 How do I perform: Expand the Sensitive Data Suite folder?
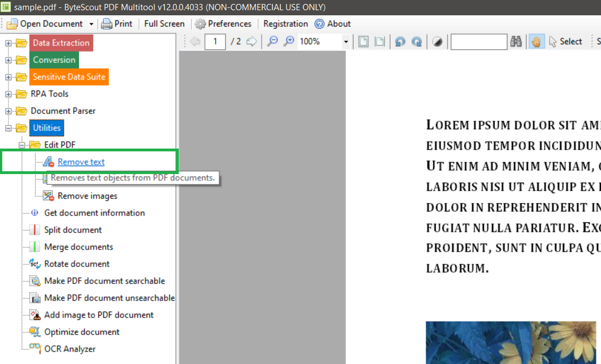(x=9, y=77)
